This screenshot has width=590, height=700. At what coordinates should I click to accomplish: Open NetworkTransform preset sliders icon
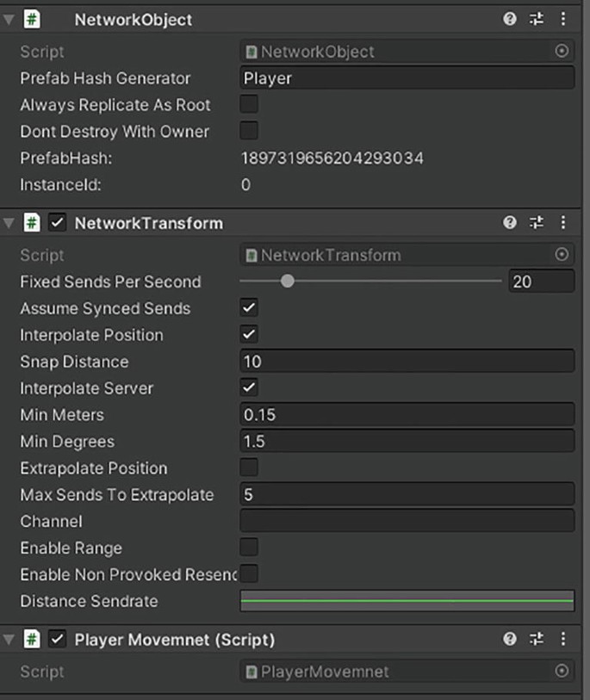537,222
